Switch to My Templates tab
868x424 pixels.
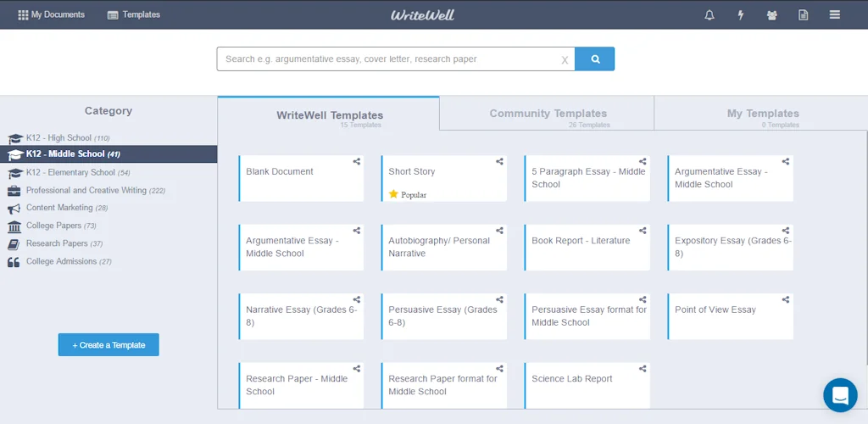tap(762, 114)
